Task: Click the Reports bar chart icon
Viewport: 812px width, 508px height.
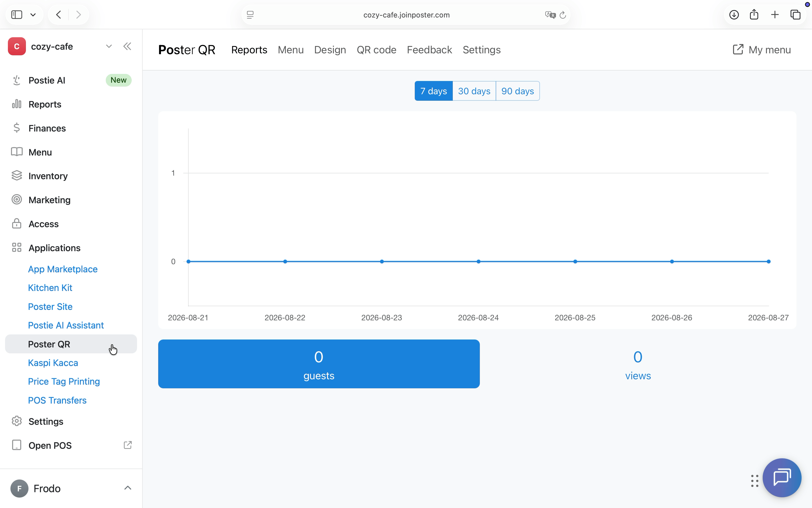Action: tap(17, 104)
